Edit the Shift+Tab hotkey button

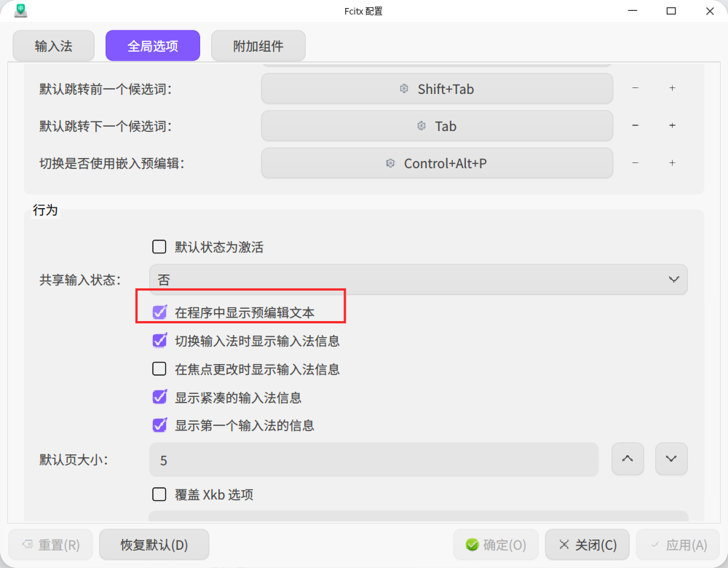pyautogui.click(x=437, y=89)
